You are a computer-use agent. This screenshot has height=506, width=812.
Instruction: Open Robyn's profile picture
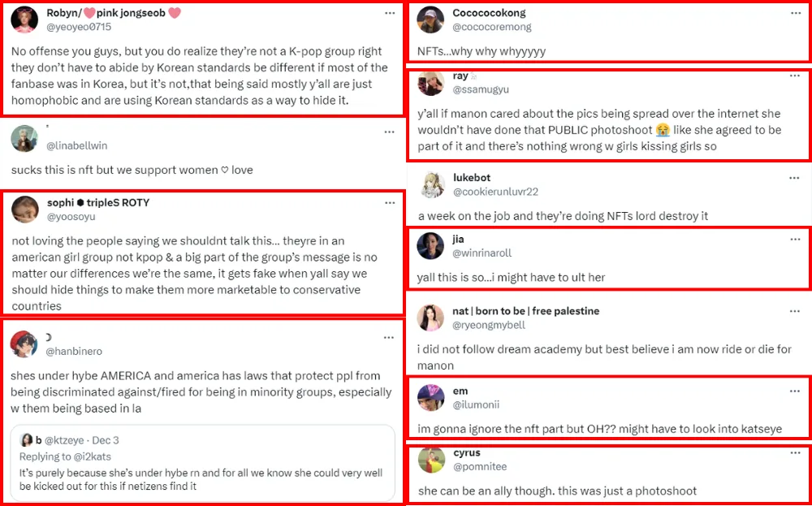25,19
